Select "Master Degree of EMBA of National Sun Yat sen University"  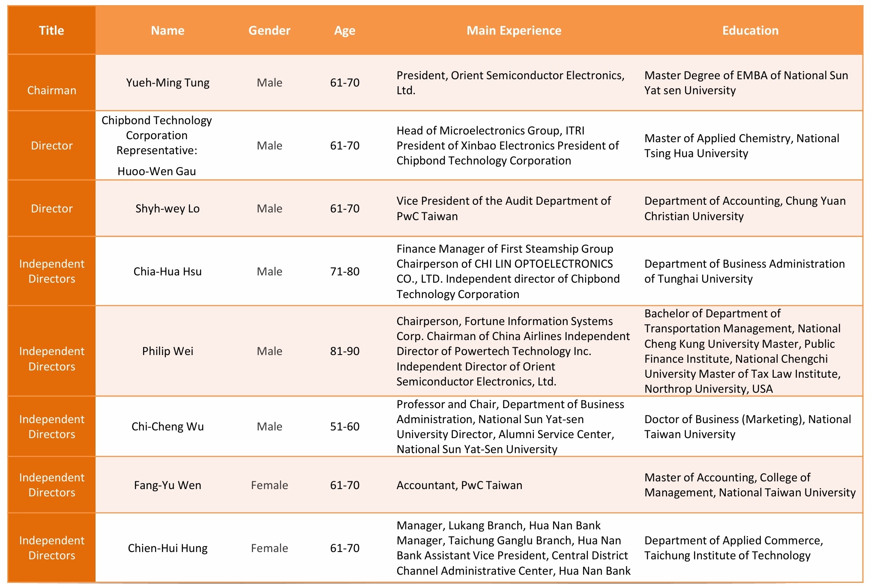click(746, 83)
